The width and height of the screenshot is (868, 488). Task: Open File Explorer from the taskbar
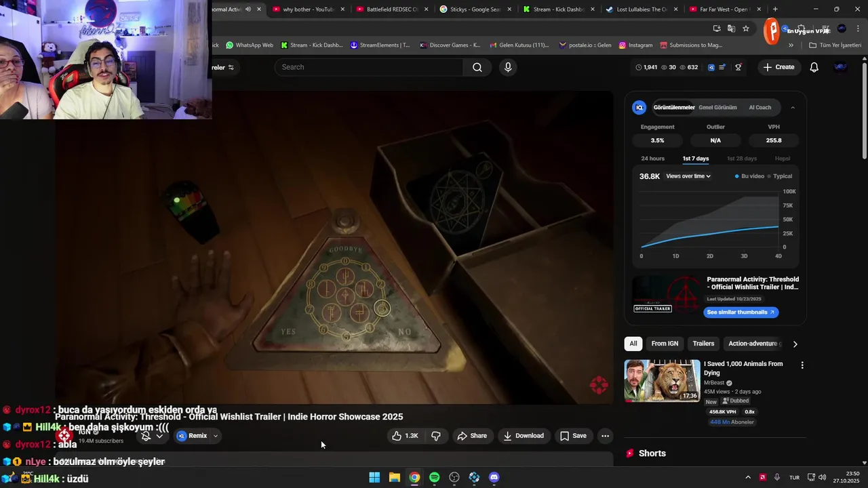click(x=395, y=477)
